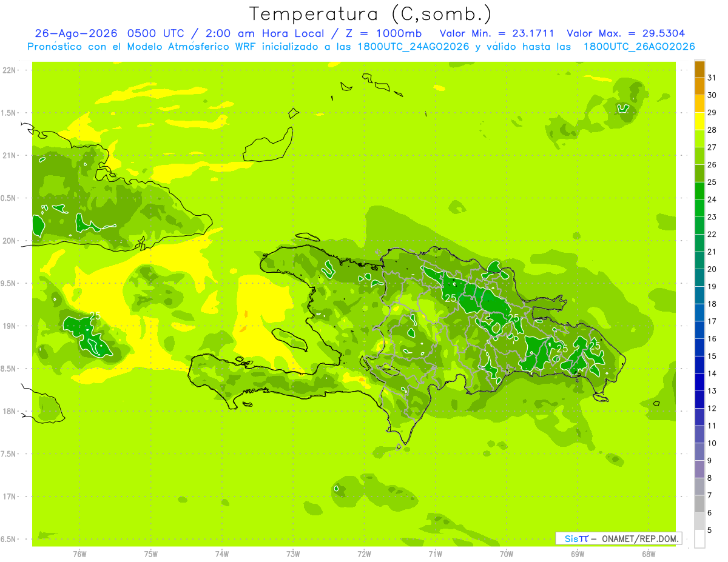The height and width of the screenshot is (562, 728).
Task: Click the '21N' latitude axis label
Action: click(x=9, y=155)
